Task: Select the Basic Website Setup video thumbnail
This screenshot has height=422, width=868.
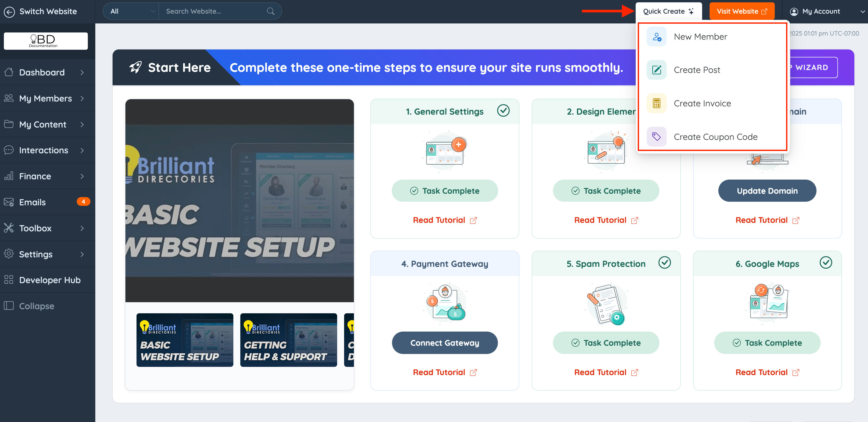Action: pyautogui.click(x=185, y=340)
